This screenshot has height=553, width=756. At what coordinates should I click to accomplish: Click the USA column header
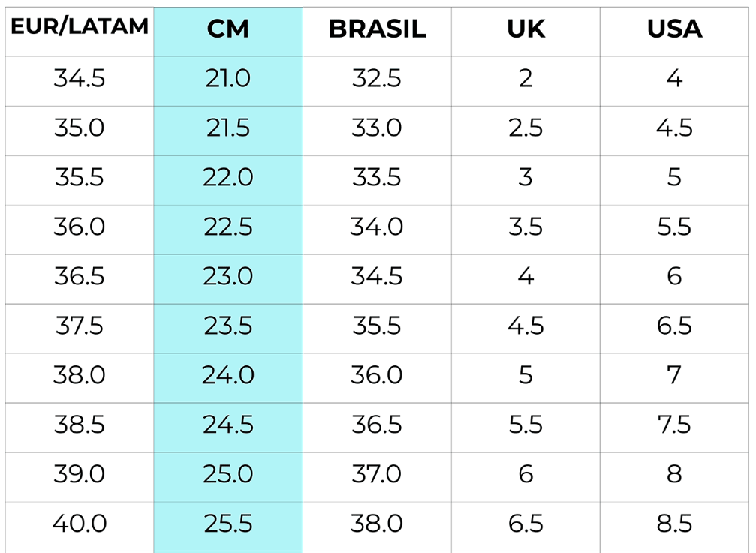(x=674, y=29)
